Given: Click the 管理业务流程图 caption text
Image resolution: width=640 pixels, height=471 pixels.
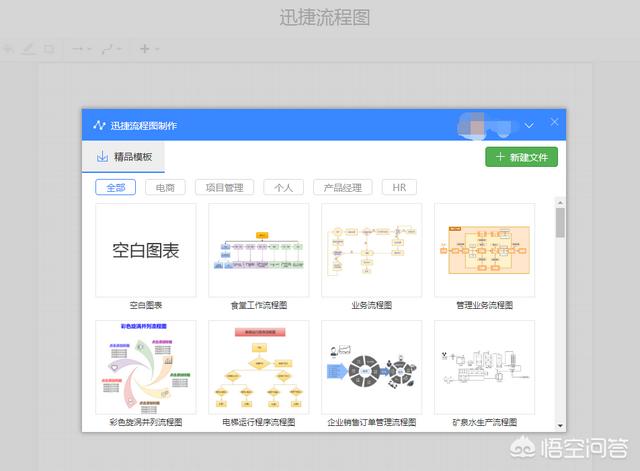Looking at the screenshot, I should coord(484,305).
